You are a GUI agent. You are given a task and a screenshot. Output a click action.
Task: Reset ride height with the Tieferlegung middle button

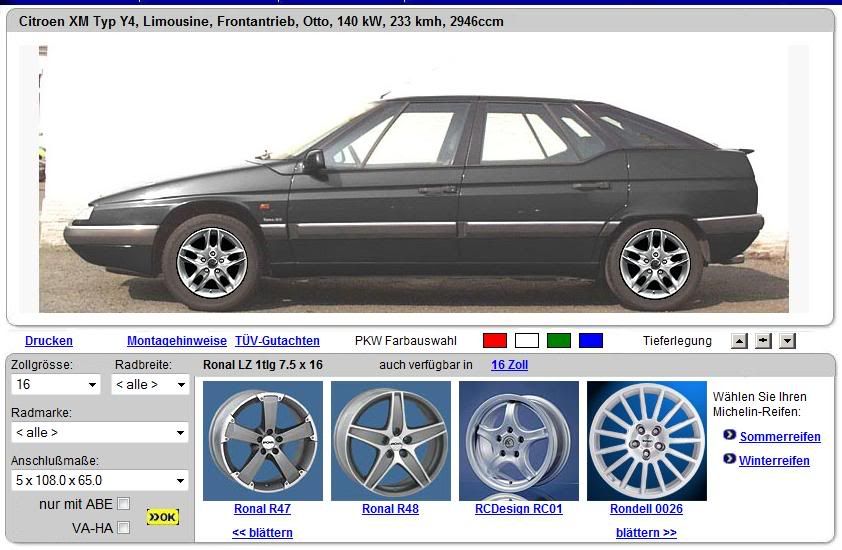tap(763, 341)
